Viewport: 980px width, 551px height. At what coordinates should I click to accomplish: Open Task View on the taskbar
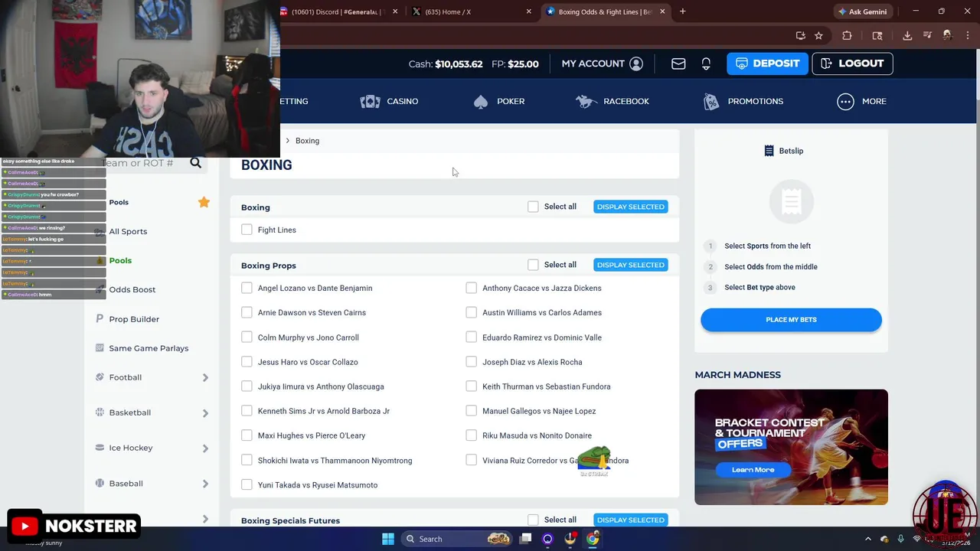pyautogui.click(x=525, y=539)
